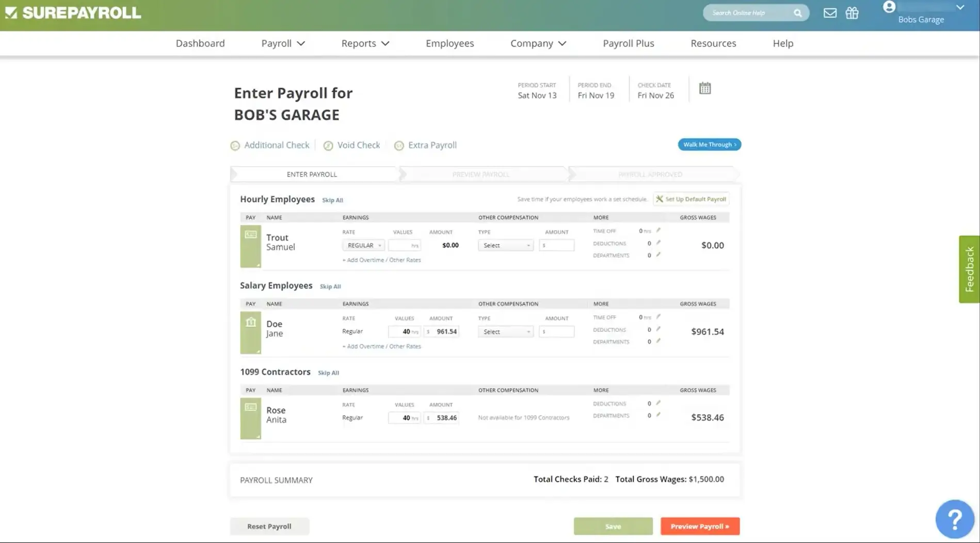Click the Bobs Garage account name

tap(921, 20)
